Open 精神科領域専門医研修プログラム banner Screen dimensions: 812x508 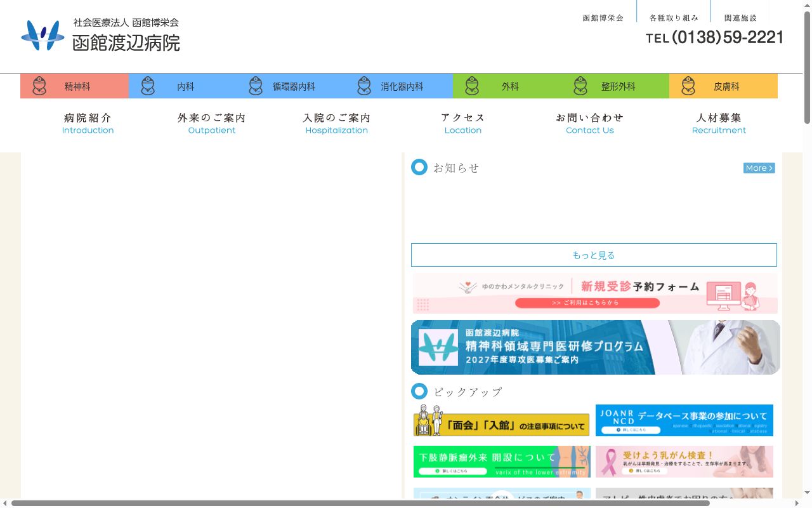tap(595, 347)
